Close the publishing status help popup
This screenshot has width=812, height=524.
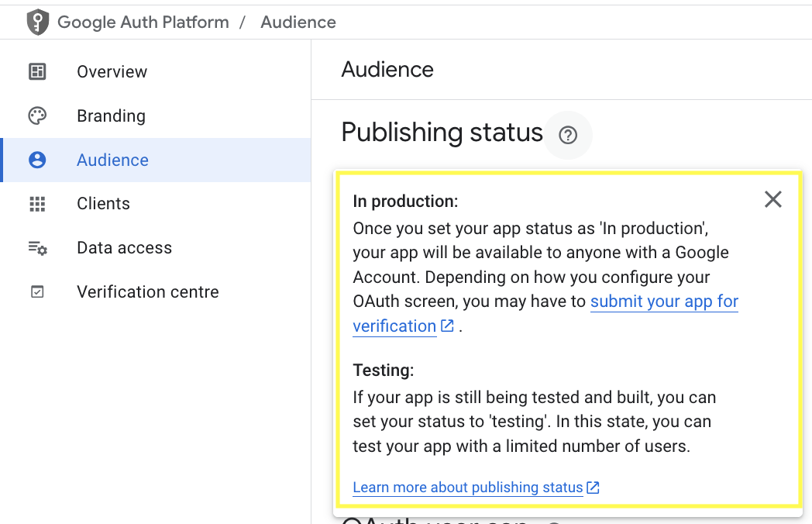pyautogui.click(x=773, y=199)
